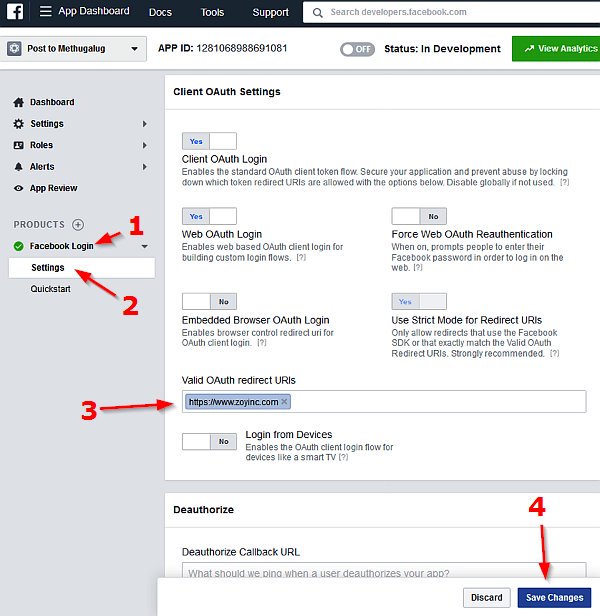This screenshot has height=616, width=600.
Task: Open help [?] for Embedded Browser OAuth Login
Action: (x=262, y=343)
